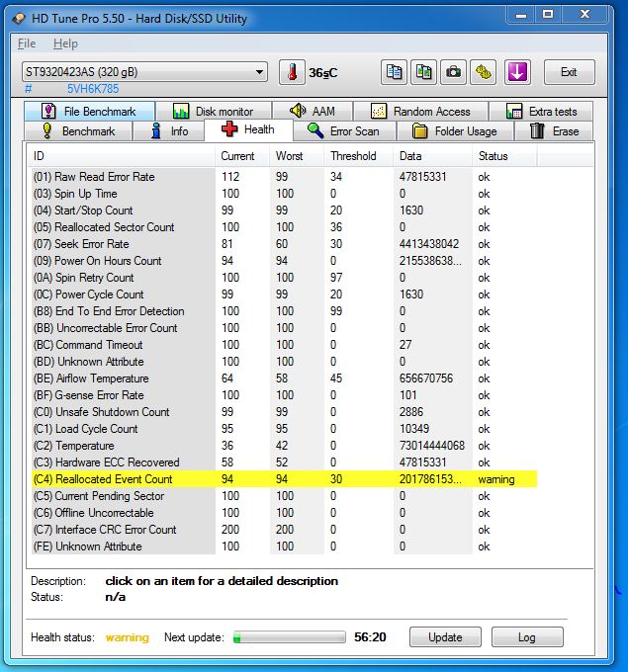The width and height of the screenshot is (628, 672).
Task: Copy info to clipboard icon
Action: point(394,72)
